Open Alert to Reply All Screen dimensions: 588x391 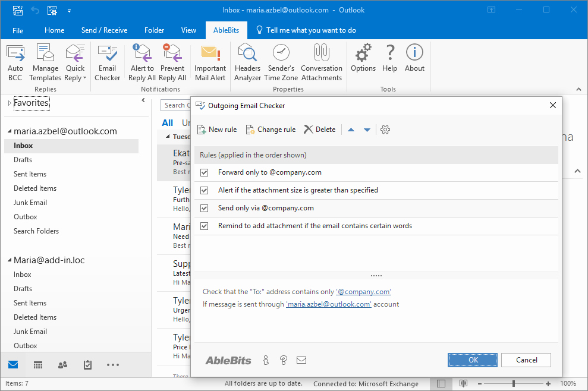pyautogui.click(x=142, y=62)
